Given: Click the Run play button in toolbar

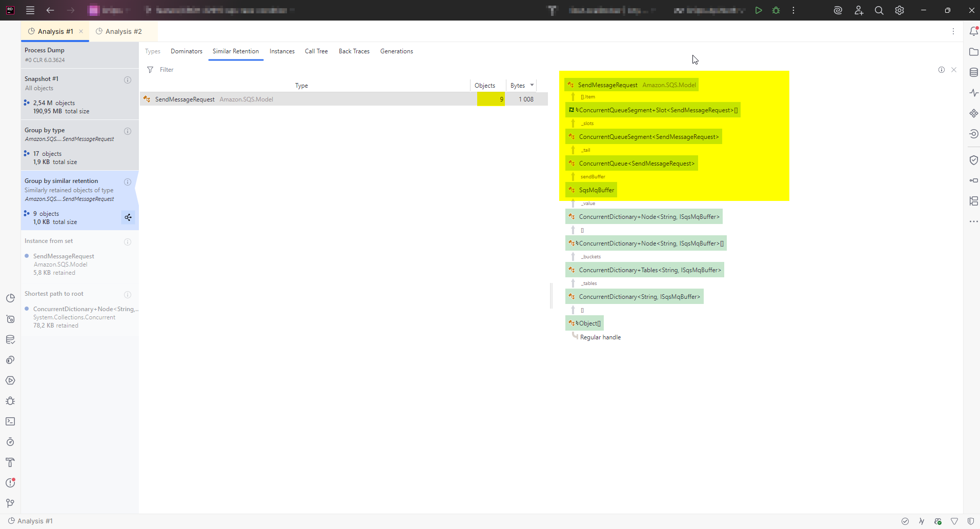Looking at the screenshot, I should coord(759,10).
